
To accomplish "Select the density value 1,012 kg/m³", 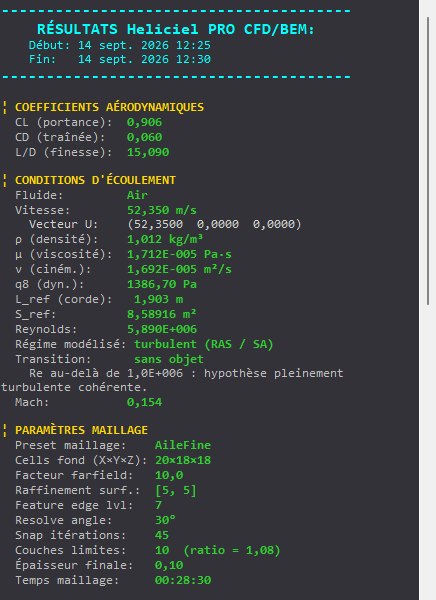I will point(165,239).
